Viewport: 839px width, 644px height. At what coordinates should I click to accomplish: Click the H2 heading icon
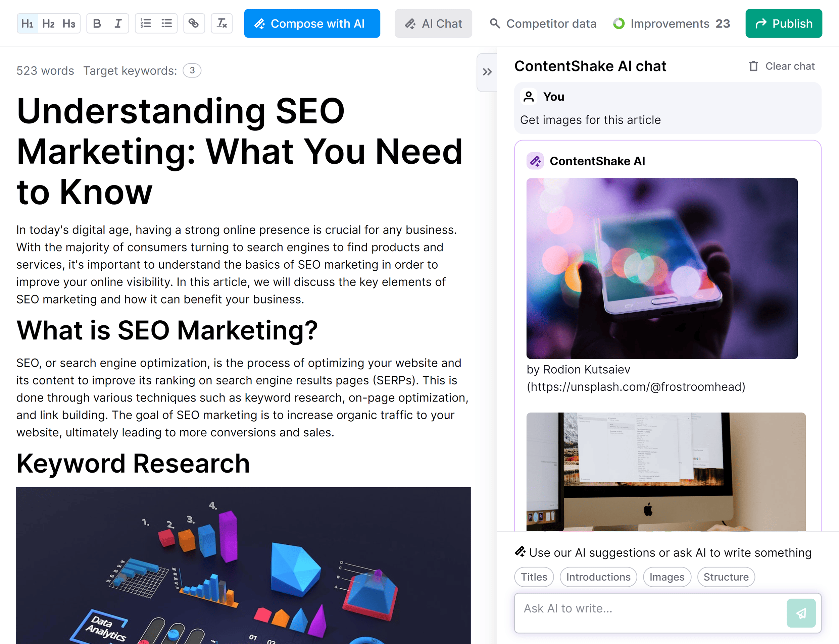47,23
